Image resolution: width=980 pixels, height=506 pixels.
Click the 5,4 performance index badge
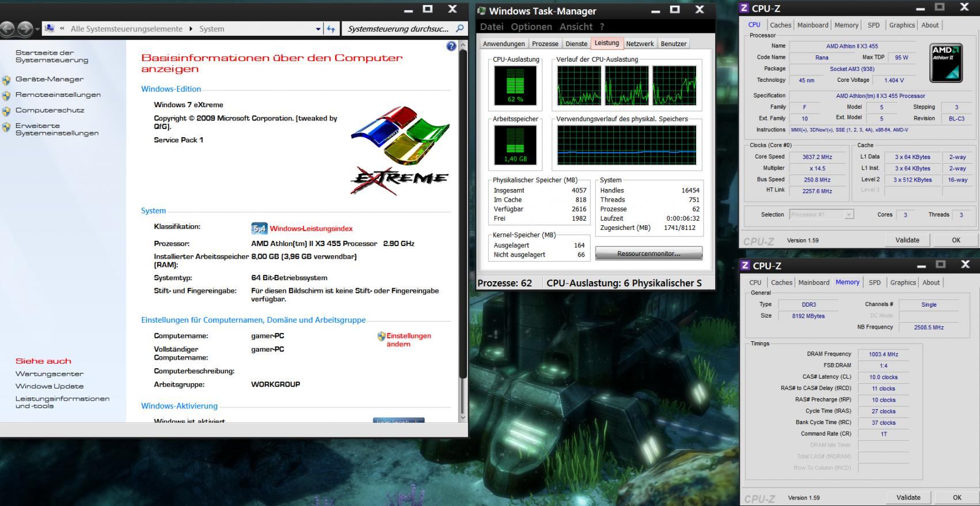(259, 229)
